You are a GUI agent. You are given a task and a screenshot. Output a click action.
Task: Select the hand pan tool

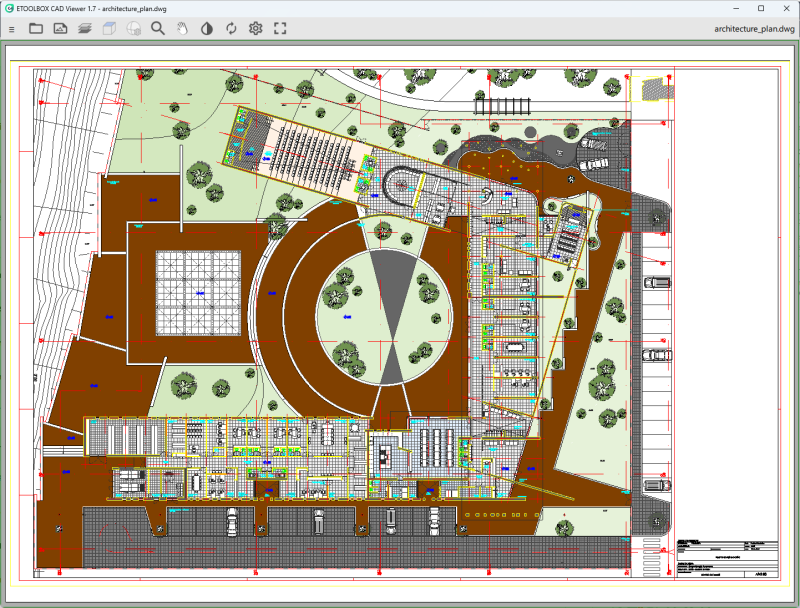182,29
